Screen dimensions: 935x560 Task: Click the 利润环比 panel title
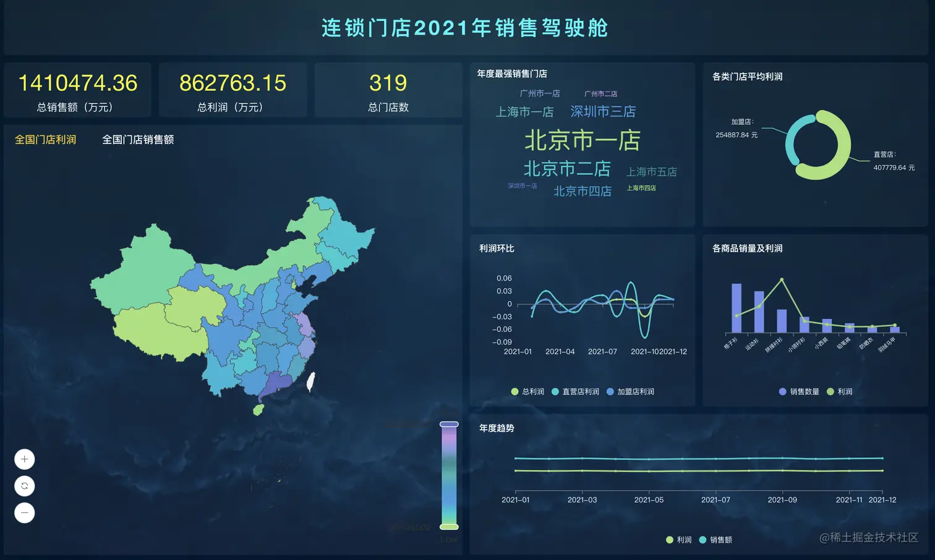(497, 248)
